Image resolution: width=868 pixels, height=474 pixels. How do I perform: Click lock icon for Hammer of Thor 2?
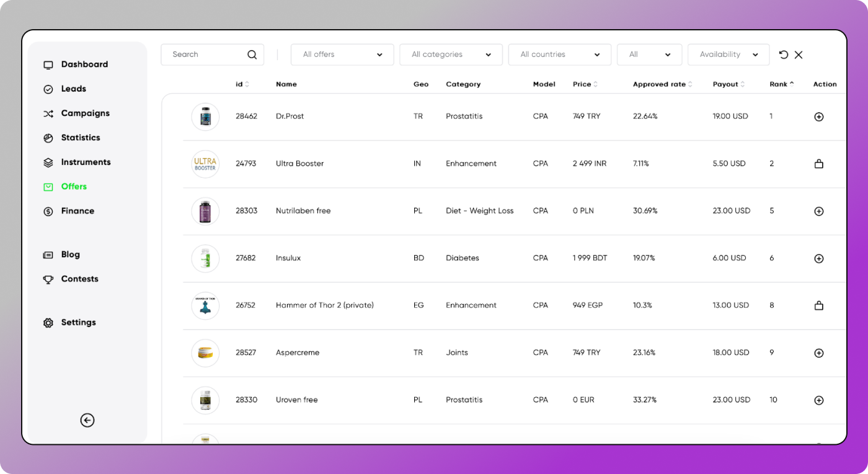818,305
